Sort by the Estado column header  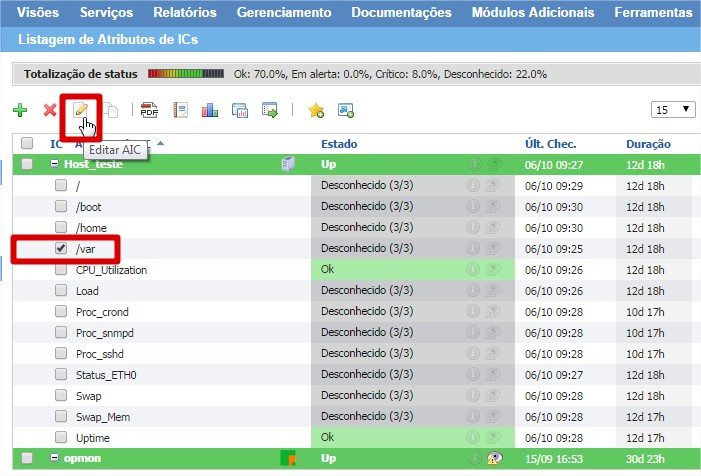[339, 144]
